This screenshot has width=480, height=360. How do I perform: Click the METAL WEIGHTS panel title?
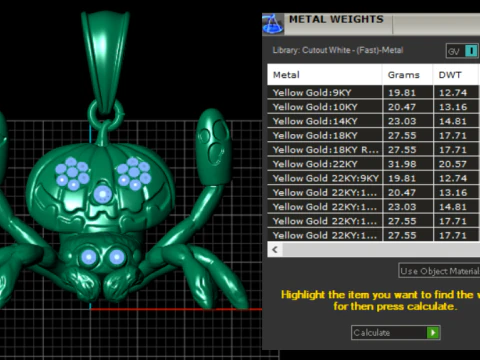[x=336, y=19]
